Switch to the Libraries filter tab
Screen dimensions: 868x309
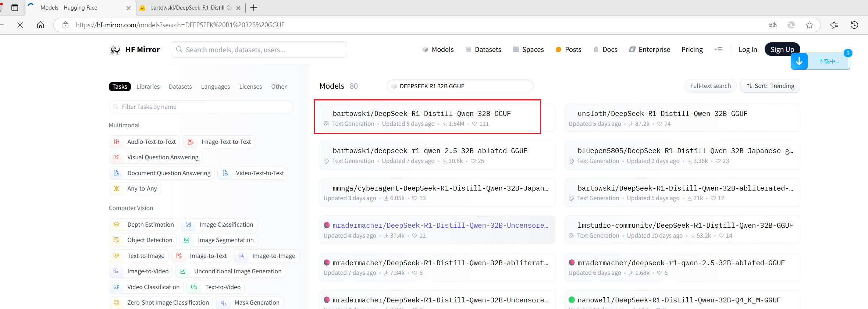click(x=148, y=86)
